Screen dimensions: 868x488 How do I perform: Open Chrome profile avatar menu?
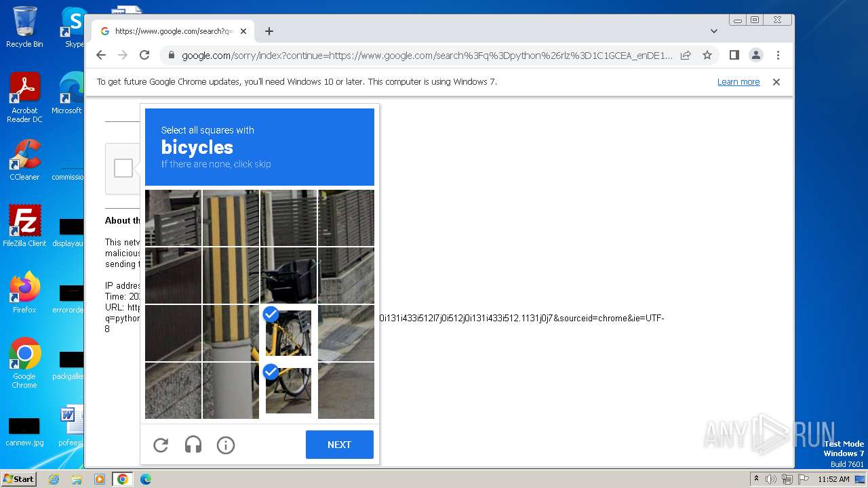coord(756,55)
